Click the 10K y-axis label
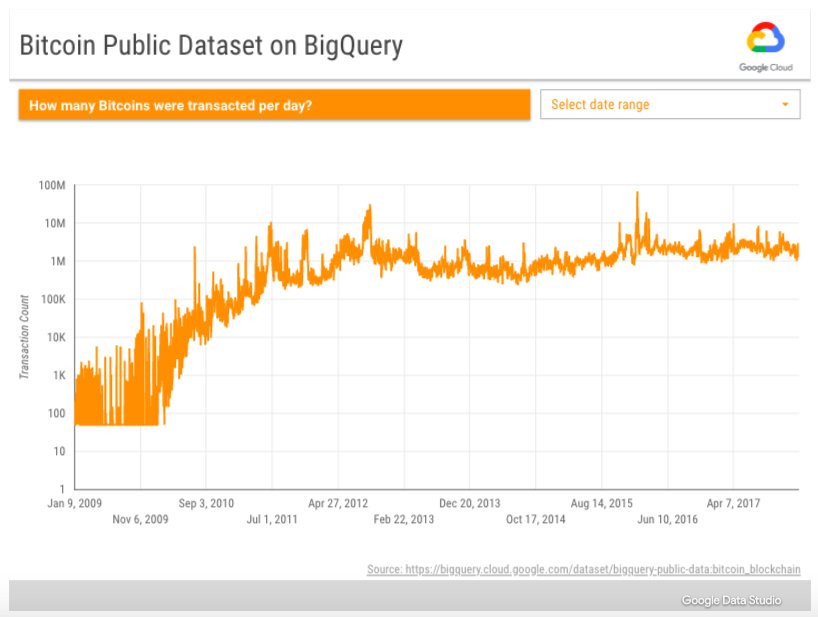This screenshot has width=818, height=617. (x=56, y=337)
